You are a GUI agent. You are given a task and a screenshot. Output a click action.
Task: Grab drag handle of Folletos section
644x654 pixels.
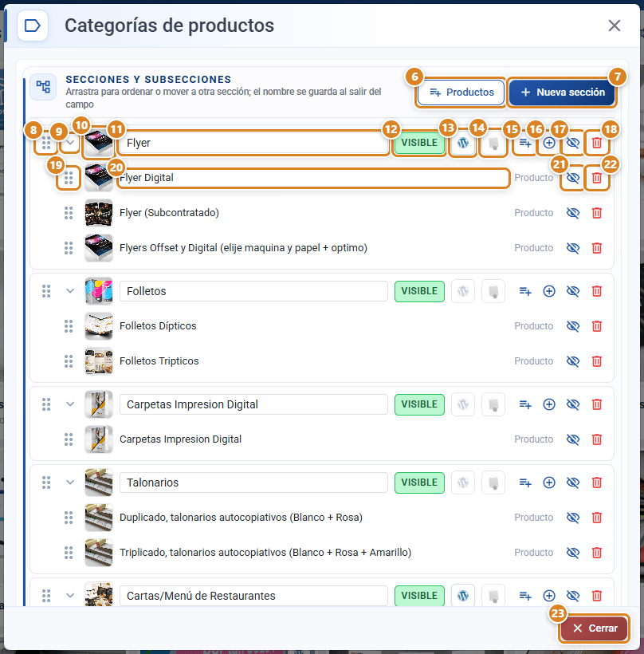(46, 291)
